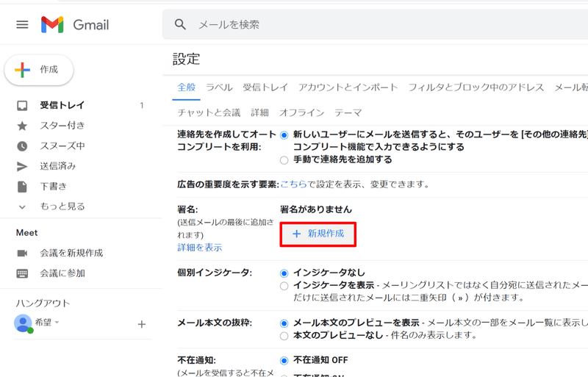The image size is (588, 377).
Task: Click the 詳細を表示 link under 署名
Action: (x=199, y=248)
